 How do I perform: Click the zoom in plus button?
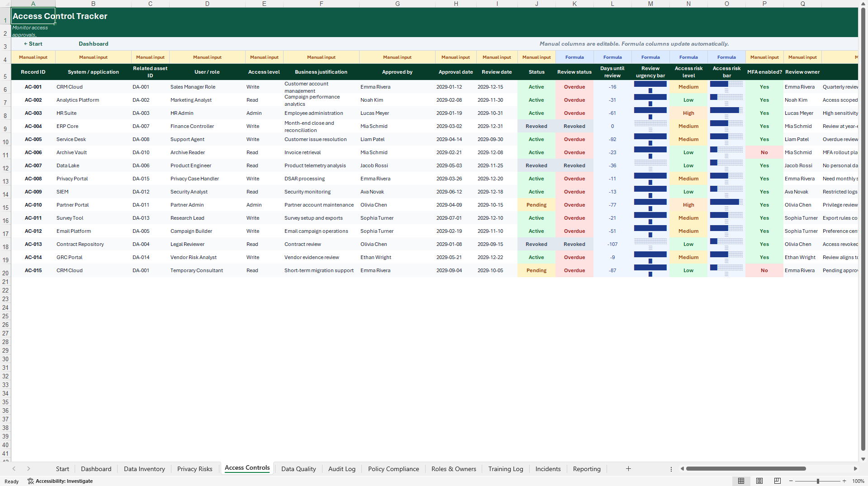(x=844, y=481)
